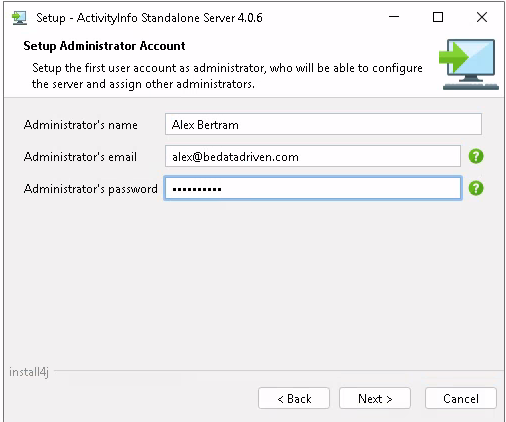Return to the previous step with Back
The width and height of the screenshot is (506, 422).
coord(294,398)
